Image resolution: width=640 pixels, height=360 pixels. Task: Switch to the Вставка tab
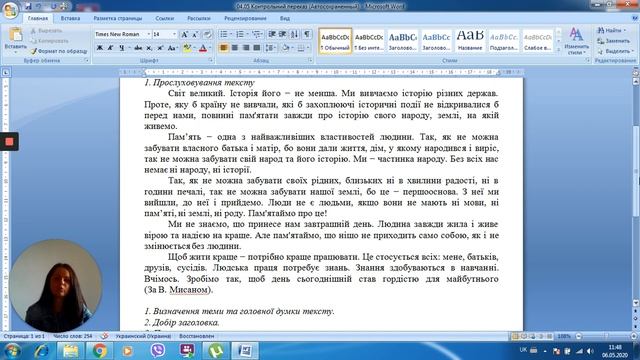tap(70, 18)
